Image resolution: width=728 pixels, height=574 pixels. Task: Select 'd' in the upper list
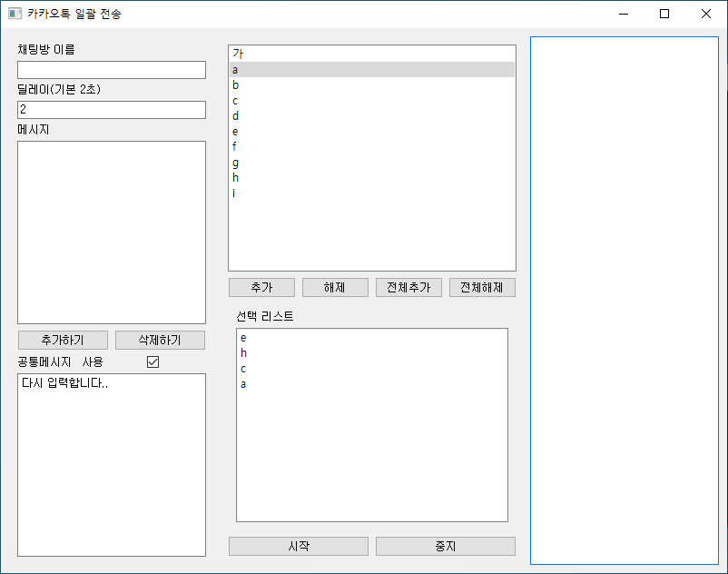point(372,115)
